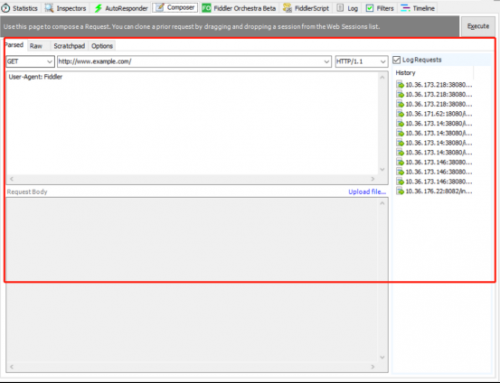Open the URL address dropdown arrow
This screenshot has height=383, width=500.
(x=327, y=62)
